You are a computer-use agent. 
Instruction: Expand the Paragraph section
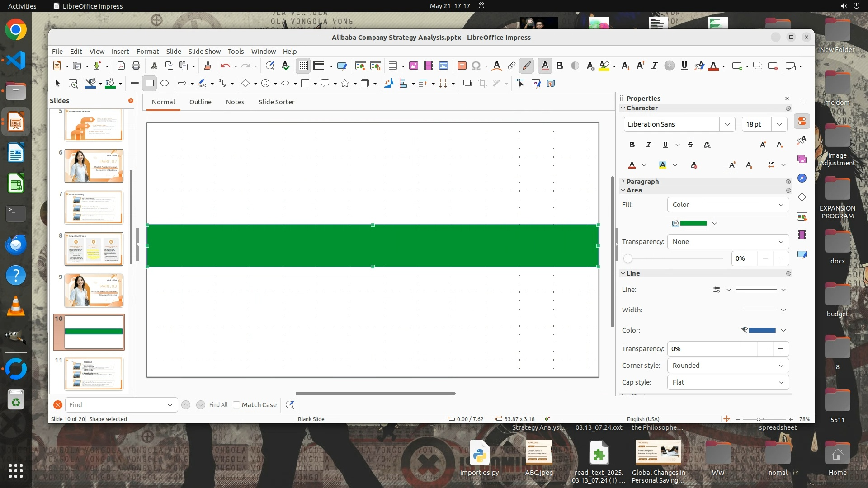tap(642, 181)
